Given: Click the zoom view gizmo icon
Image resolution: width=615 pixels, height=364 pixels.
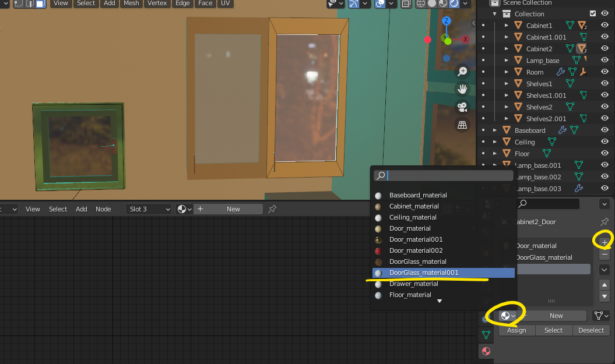Looking at the screenshot, I should click(x=462, y=72).
